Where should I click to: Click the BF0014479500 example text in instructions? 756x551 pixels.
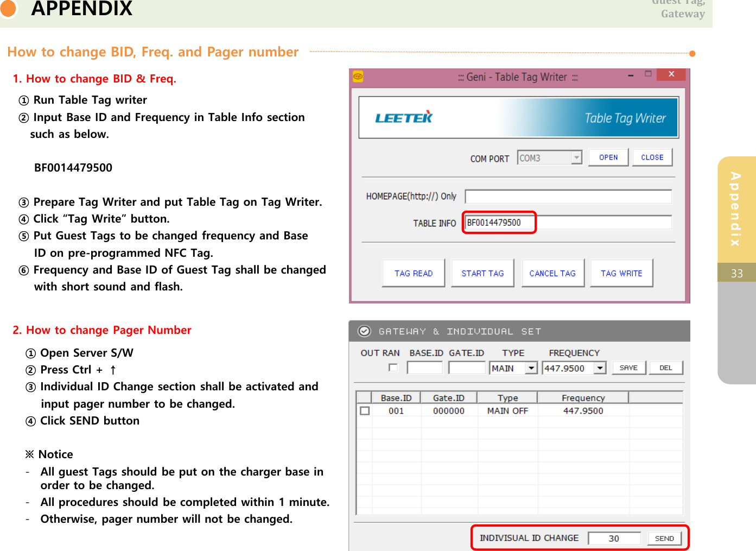coord(73,168)
